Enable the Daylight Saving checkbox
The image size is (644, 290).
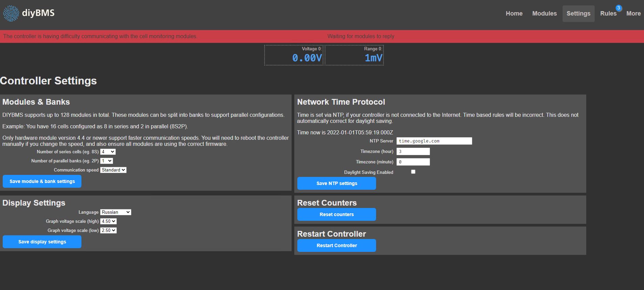tap(413, 172)
